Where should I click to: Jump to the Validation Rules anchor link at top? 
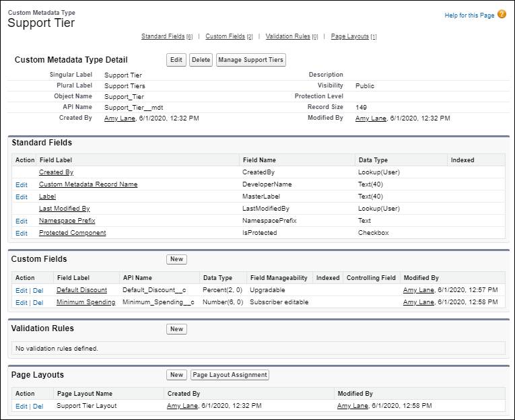pyautogui.click(x=287, y=36)
